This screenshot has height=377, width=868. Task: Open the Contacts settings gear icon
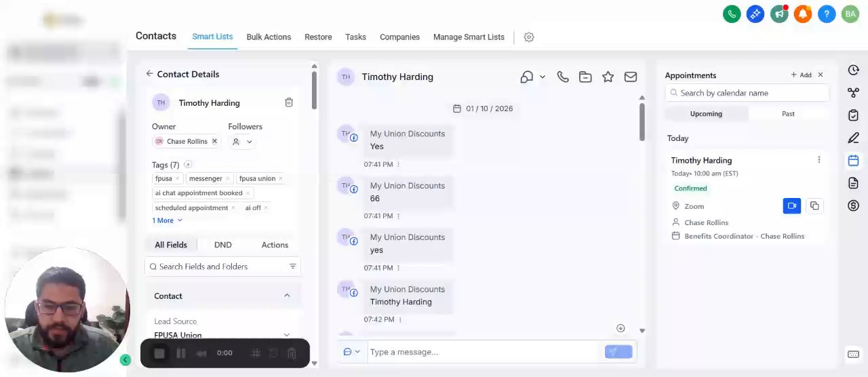[x=529, y=37]
